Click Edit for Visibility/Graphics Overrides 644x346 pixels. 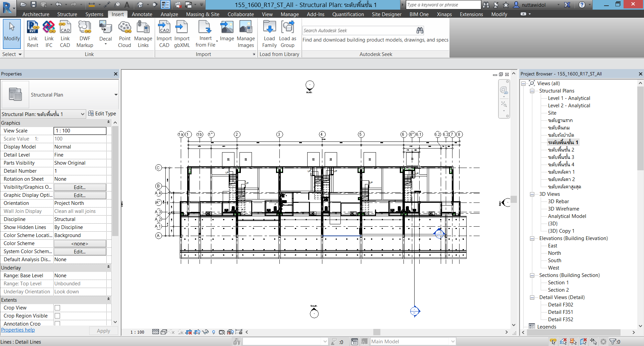pyautogui.click(x=80, y=187)
